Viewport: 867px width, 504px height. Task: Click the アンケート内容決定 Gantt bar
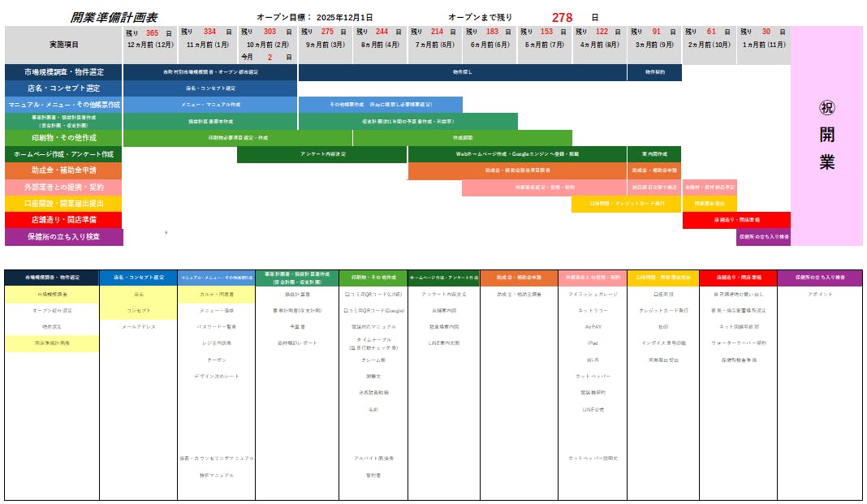click(x=322, y=154)
